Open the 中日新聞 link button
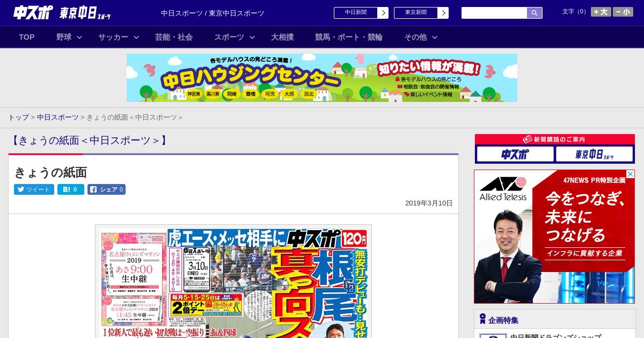 coord(355,13)
